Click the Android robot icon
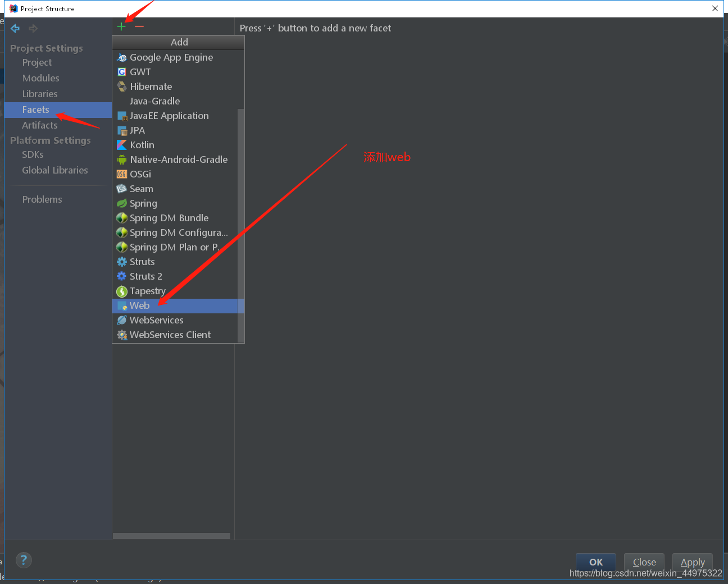 [x=122, y=159]
